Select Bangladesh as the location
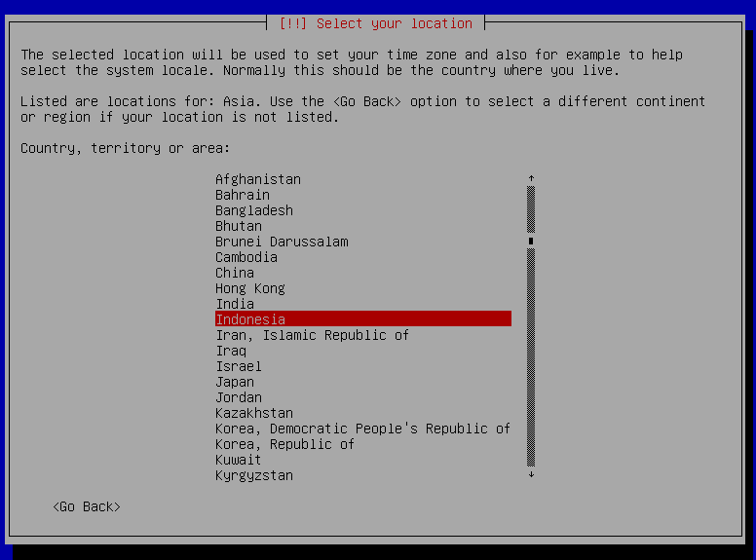The width and height of the screenshot is (756, 560). pos(363,210)
